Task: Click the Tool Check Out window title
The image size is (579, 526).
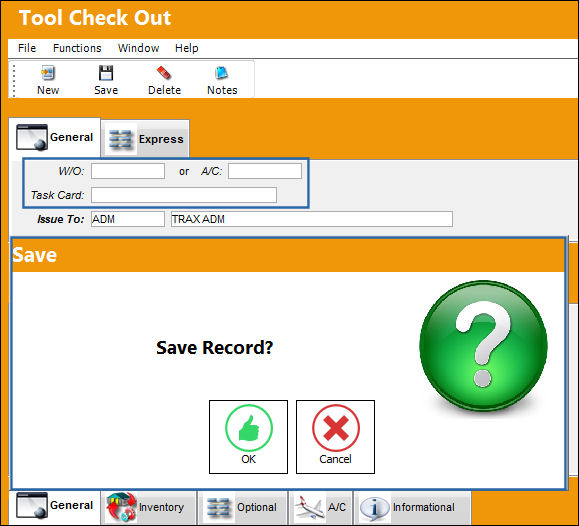Action: pos(95,18)
